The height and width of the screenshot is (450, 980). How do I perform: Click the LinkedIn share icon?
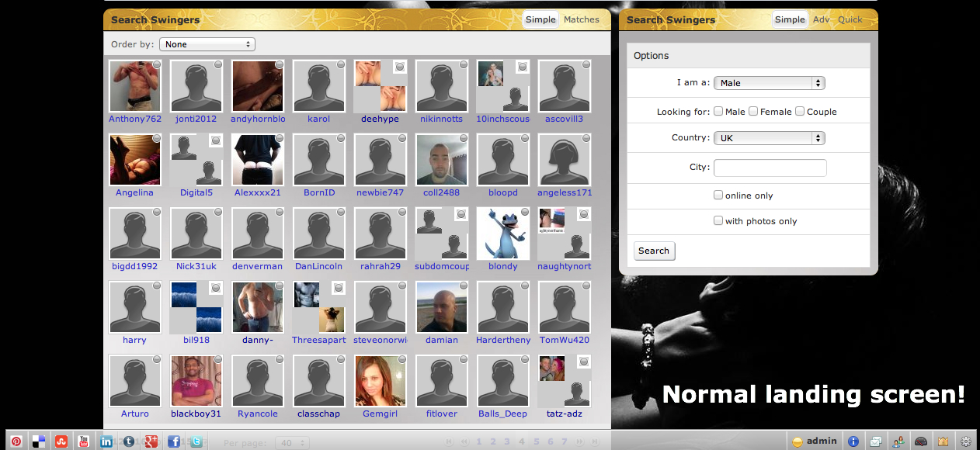point(106,441)
